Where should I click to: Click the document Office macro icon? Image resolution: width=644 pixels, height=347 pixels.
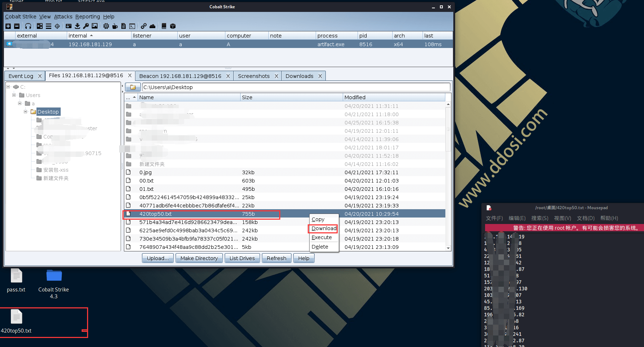[x=124, y=26]
